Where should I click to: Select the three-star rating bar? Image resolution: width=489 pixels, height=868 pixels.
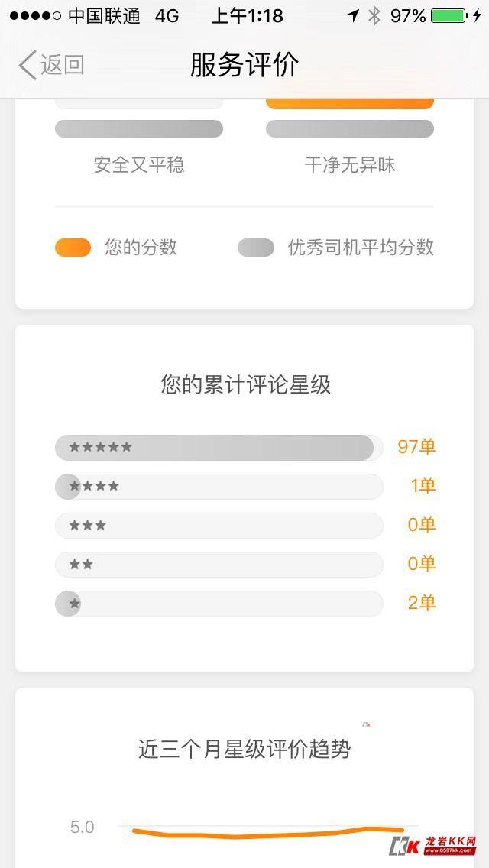coord(219,526)
